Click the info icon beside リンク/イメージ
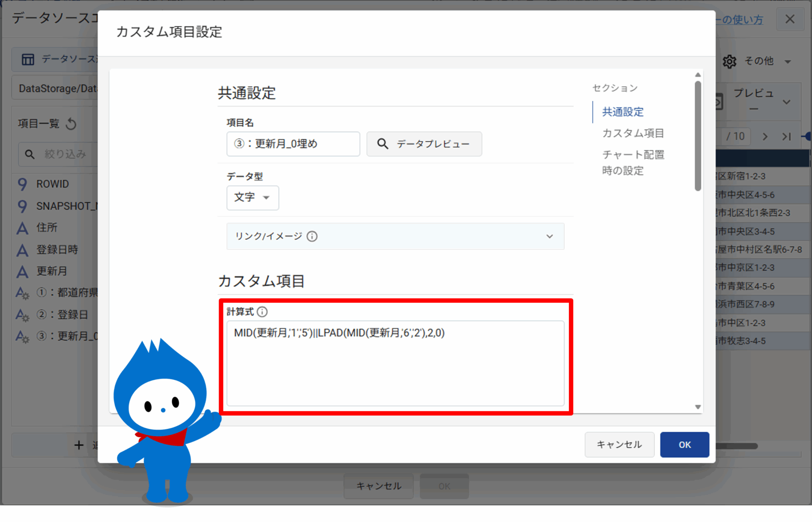The width and height of the screenshot is (812, 522). point(312,236)
